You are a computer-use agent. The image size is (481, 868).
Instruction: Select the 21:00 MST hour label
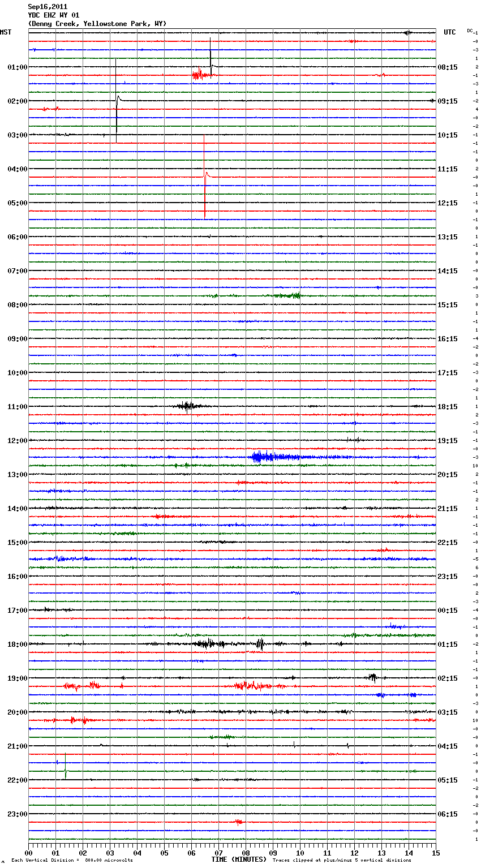tap(18, 746)
